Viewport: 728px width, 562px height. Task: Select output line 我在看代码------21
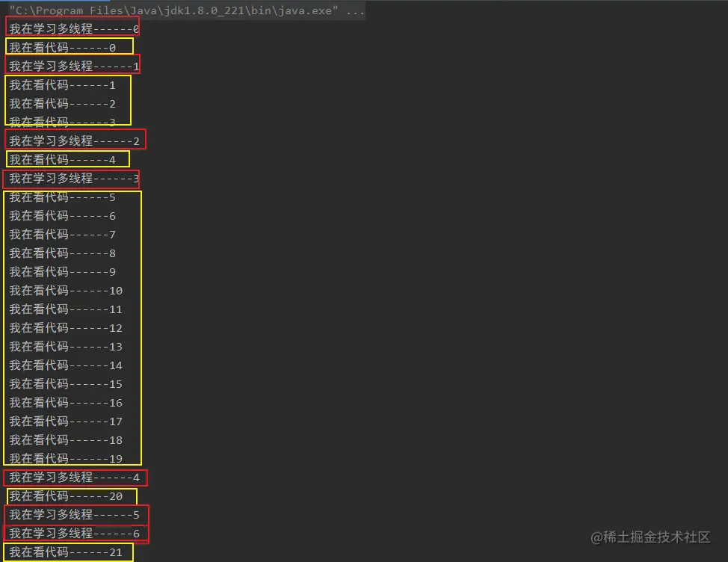click(66, 552)
